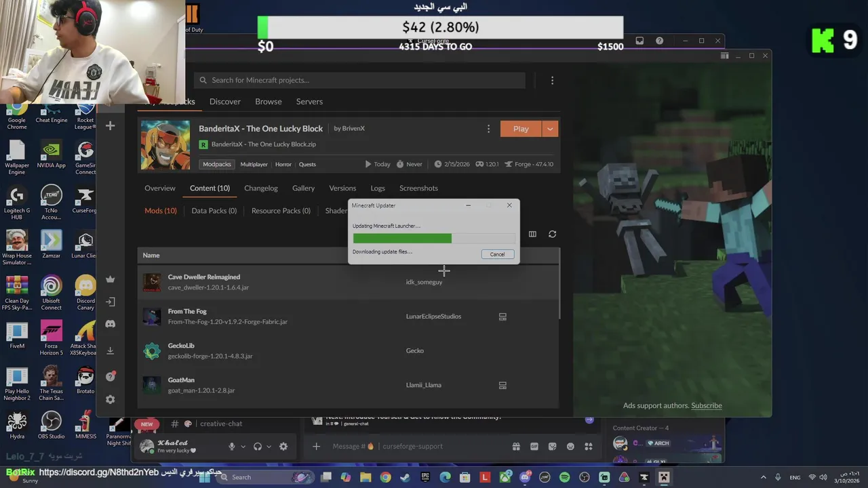Open the CurseForge settings gear in sidebar
The image size is (868, 488).
(x=111, y=400)
